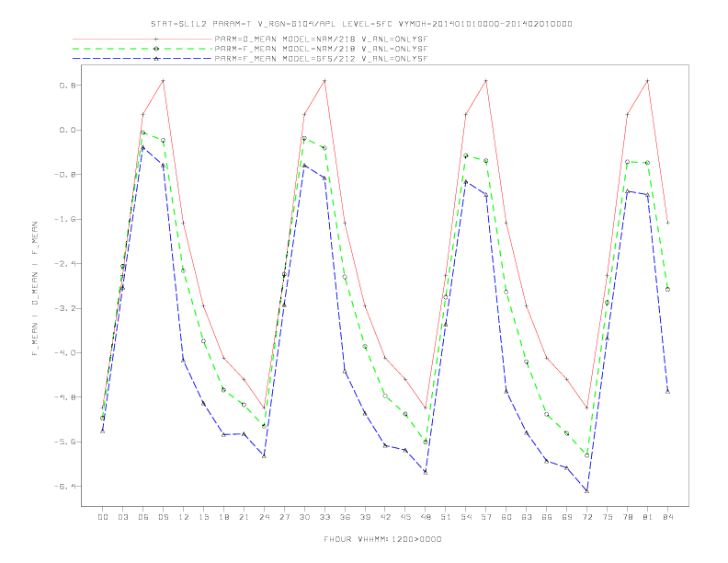Click the x-axis tick label 48
Image resolution: width=728 pixels, height=563 pixels.
[426, 517]
